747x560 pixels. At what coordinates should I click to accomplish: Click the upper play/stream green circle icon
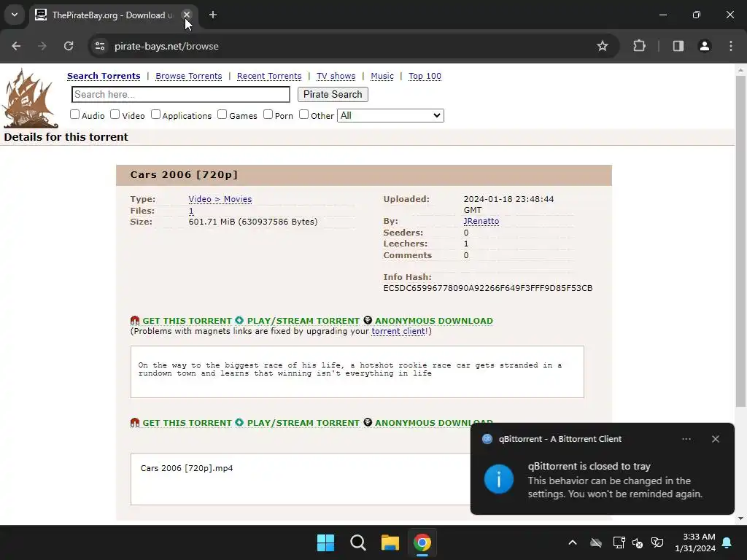click(x=239, y=321)
